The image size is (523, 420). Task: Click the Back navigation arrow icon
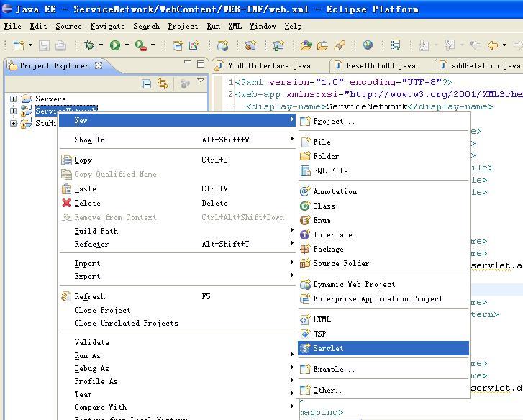point(492,45)
